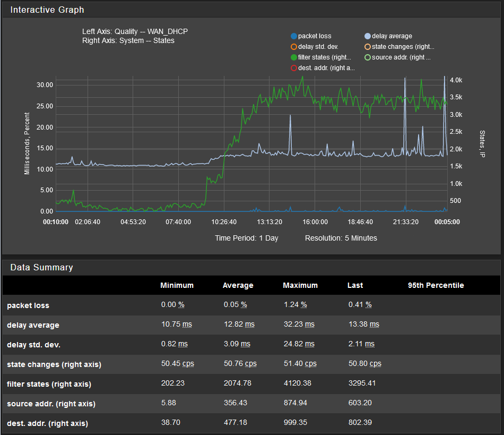Click the source addr. minimum value 5.88
504x435 pixels.
point(169,403)
